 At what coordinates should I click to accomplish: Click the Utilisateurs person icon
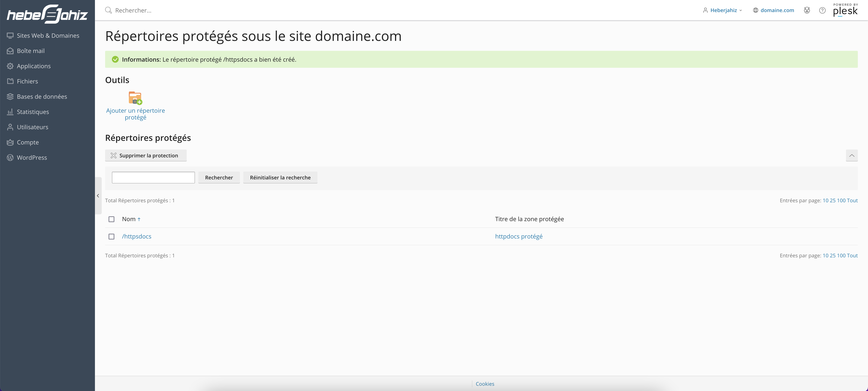pyautogui.click(x=10, y=127)
